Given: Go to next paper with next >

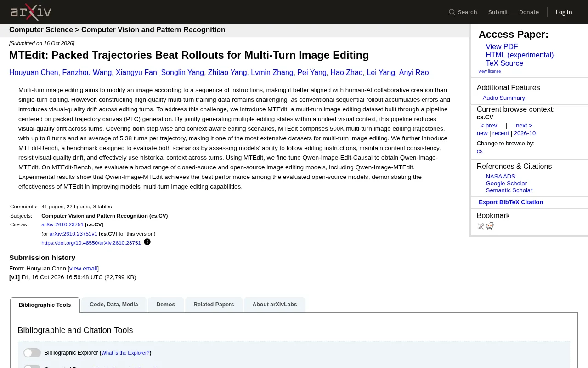Looking at the screenshot, I should [524, 126].
